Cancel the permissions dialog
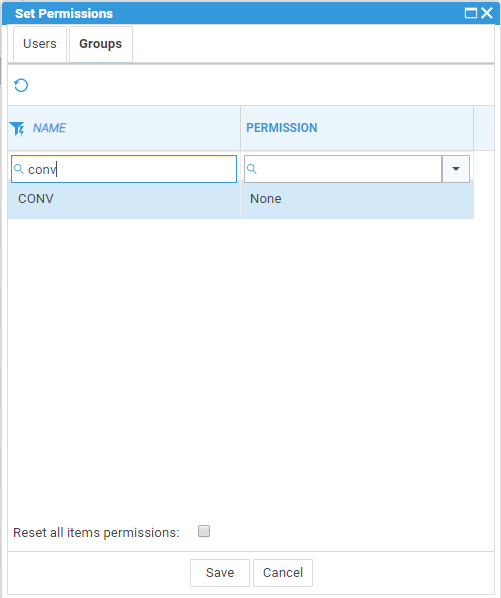This screenshot has height=598, width=501. (x=283, y=573)
